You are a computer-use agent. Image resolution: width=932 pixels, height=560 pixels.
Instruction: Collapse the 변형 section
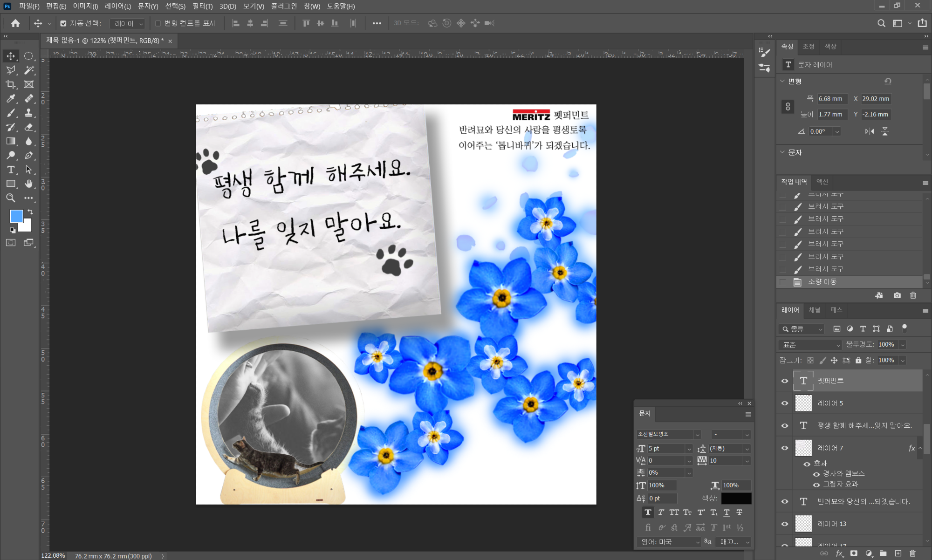click(782, 81)
